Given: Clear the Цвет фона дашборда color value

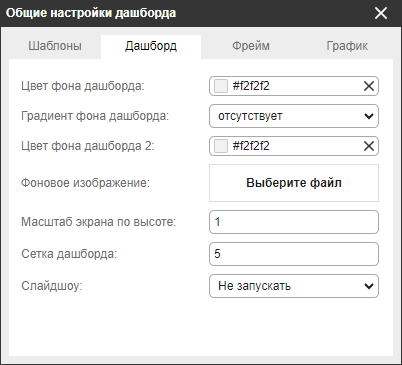Looking at the screenshot, I should [x=369, y=86].
